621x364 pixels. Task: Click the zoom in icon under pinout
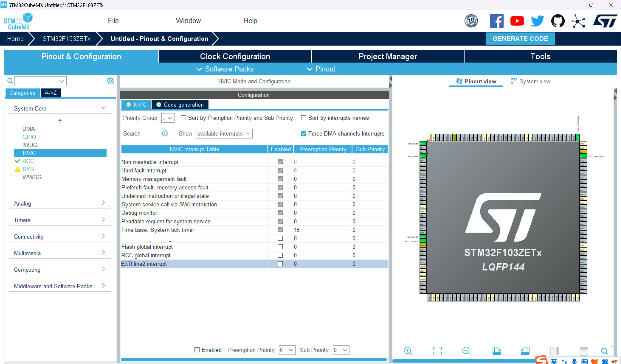click(x=408, y=351)
